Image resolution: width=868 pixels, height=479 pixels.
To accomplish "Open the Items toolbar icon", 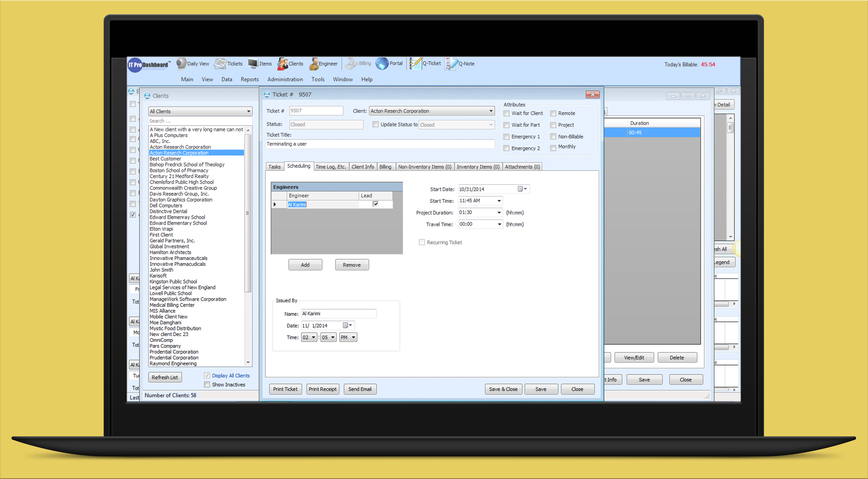I will click(253, 63).
